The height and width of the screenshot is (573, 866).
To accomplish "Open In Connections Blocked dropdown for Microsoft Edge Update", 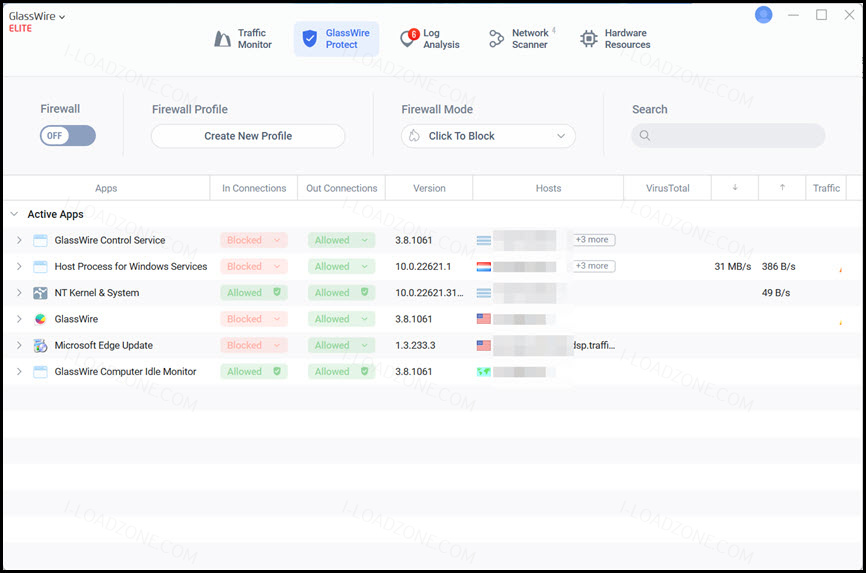I will (254, 345).
